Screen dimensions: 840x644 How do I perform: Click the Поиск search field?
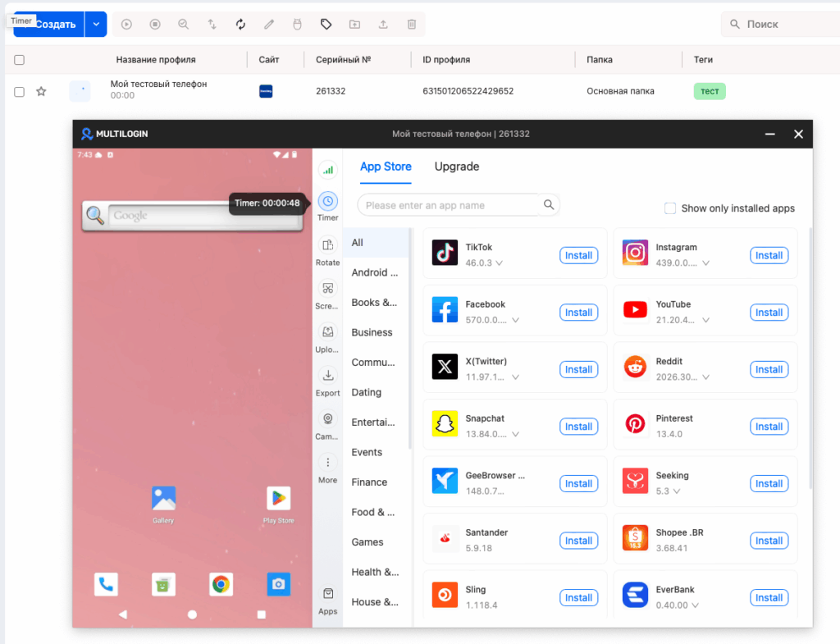point(782,24)
